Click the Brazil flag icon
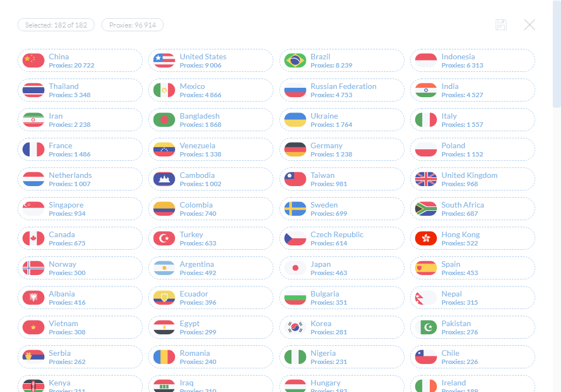The height and width of the screenshot is (392, 561). [295, 60]
